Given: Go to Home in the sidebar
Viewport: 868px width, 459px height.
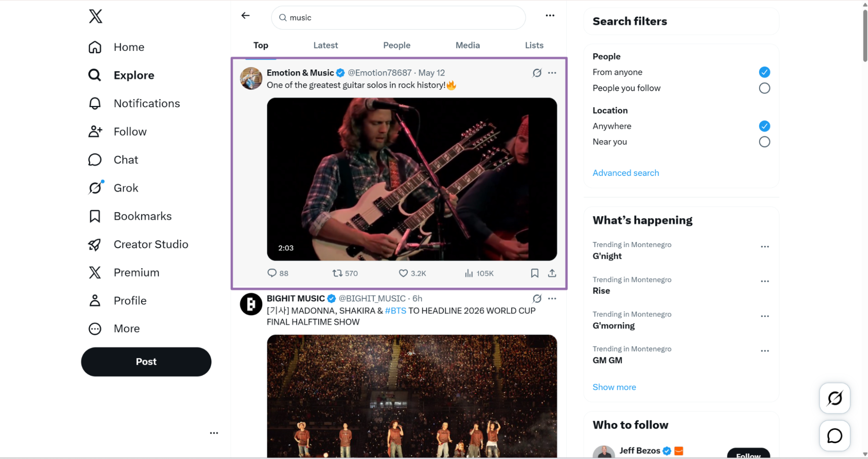Looking at the screenshot, I should pyautogui.click(x=116, y=47).
